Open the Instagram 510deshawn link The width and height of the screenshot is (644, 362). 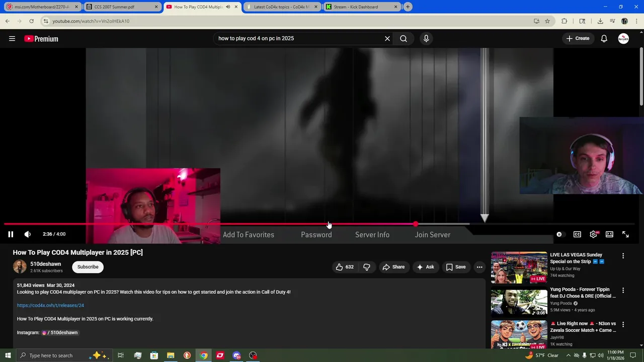(x=60, y=333)
